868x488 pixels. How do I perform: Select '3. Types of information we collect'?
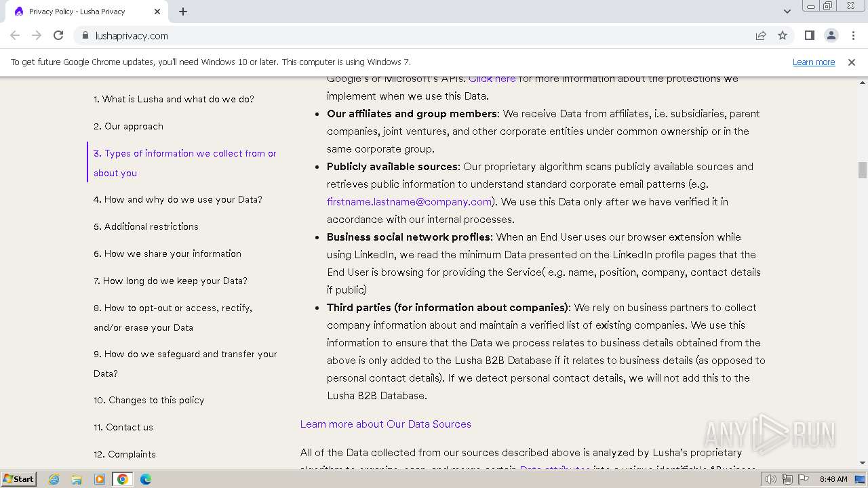[x=185, y=163]
